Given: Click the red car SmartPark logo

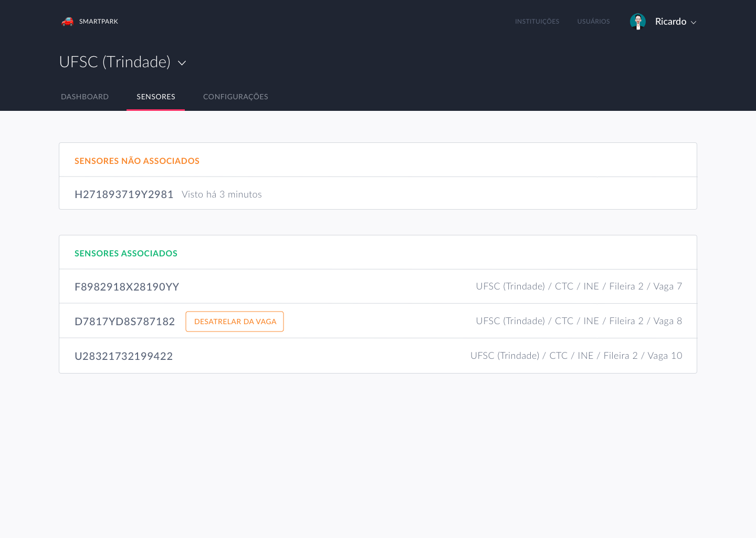Looking at the screenshot, I should (67, 22).
